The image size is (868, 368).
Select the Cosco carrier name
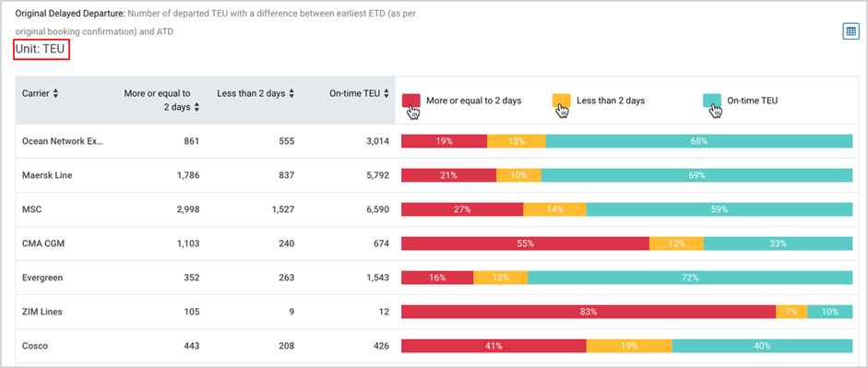point(35,346)
